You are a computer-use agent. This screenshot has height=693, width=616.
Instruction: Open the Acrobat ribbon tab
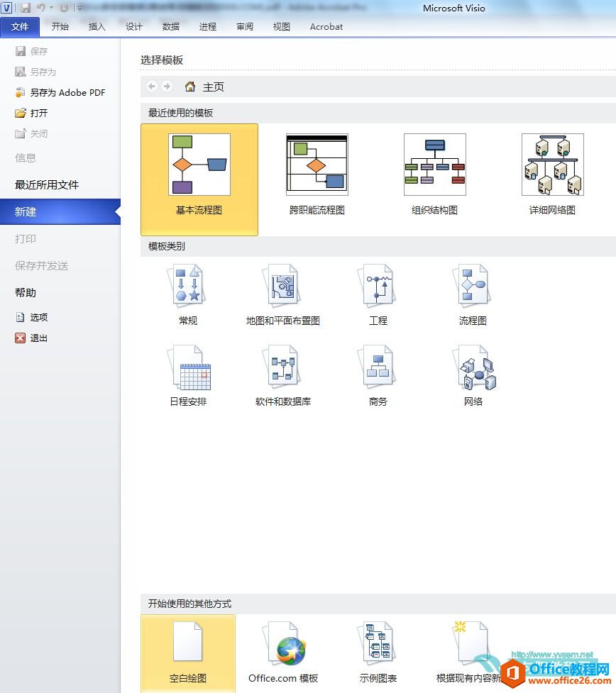326,26
